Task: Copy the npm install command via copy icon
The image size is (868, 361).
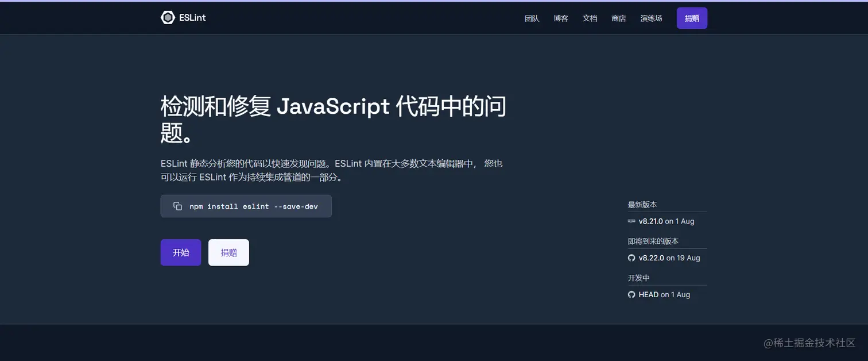Action: pos(178,206)
